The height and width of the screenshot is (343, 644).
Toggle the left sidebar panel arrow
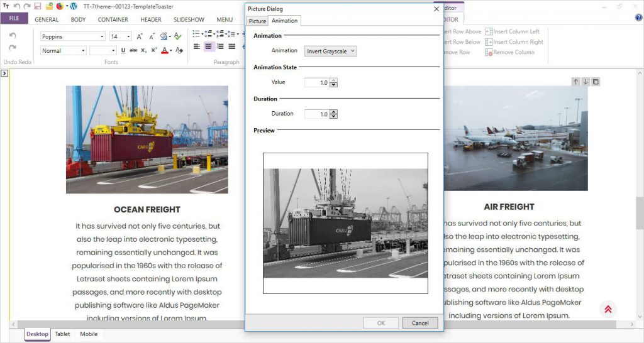pos(4,73)
